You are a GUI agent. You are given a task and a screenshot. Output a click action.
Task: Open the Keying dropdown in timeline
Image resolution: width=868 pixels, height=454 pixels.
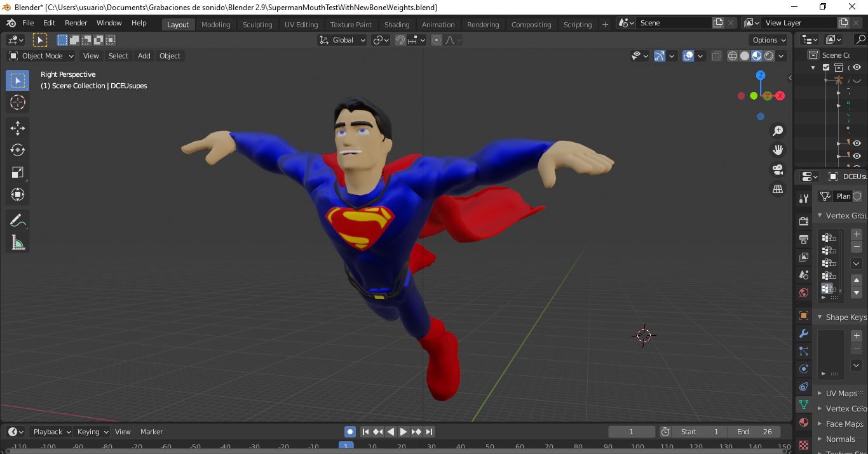tap(93, 432)
